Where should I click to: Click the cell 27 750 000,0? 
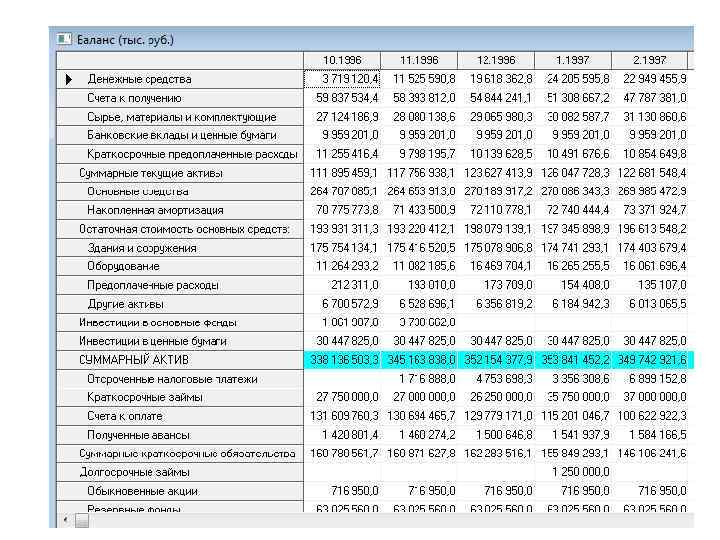pos(342,397)
